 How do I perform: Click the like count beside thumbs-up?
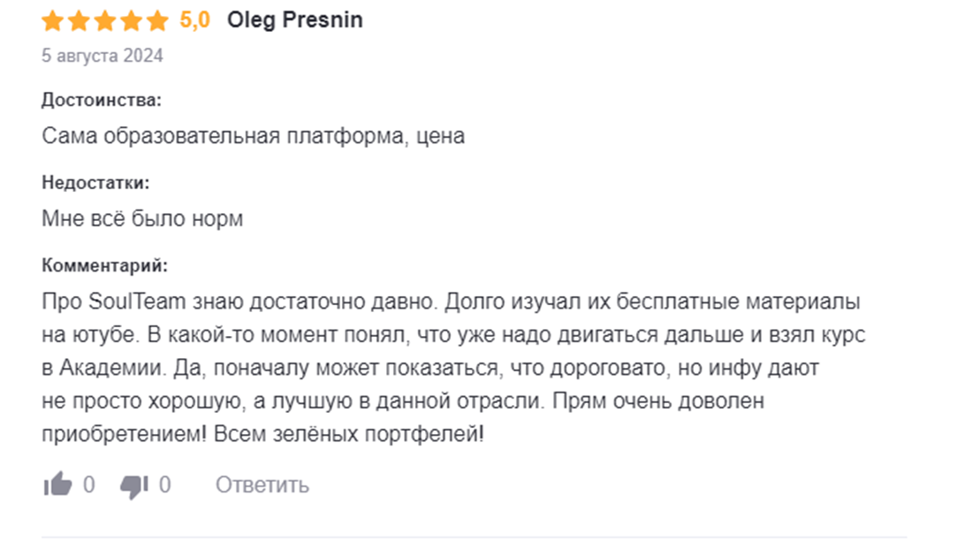pyautogui.click(x=89, y=485)
